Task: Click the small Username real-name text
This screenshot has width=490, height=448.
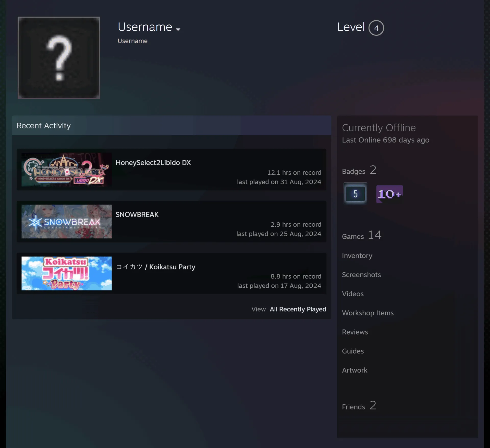Action: click(x=132, y=41)
